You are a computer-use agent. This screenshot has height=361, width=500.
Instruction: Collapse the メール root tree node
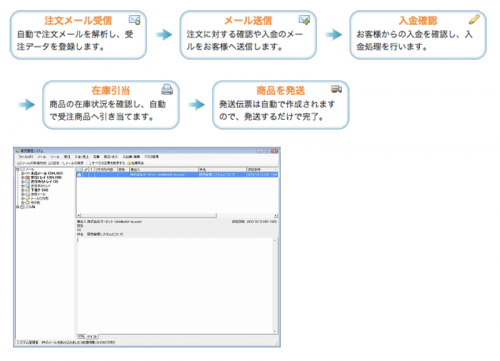(x=17, y=169)
